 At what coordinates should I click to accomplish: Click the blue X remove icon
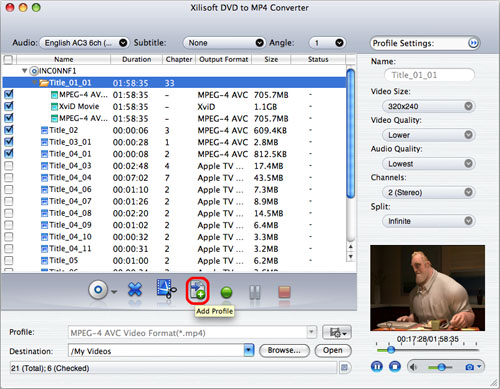(135, 289)
